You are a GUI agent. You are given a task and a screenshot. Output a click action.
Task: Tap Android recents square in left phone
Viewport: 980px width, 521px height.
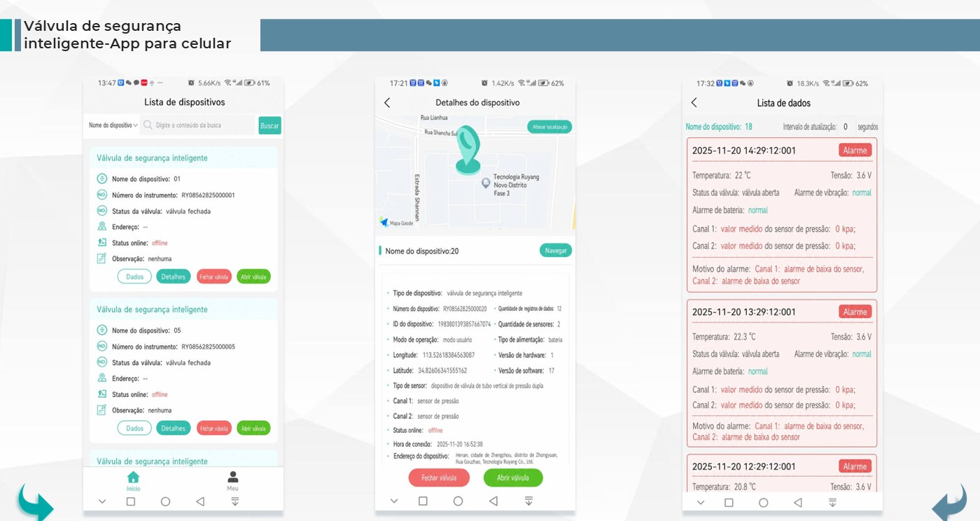(x=130, y=501)
